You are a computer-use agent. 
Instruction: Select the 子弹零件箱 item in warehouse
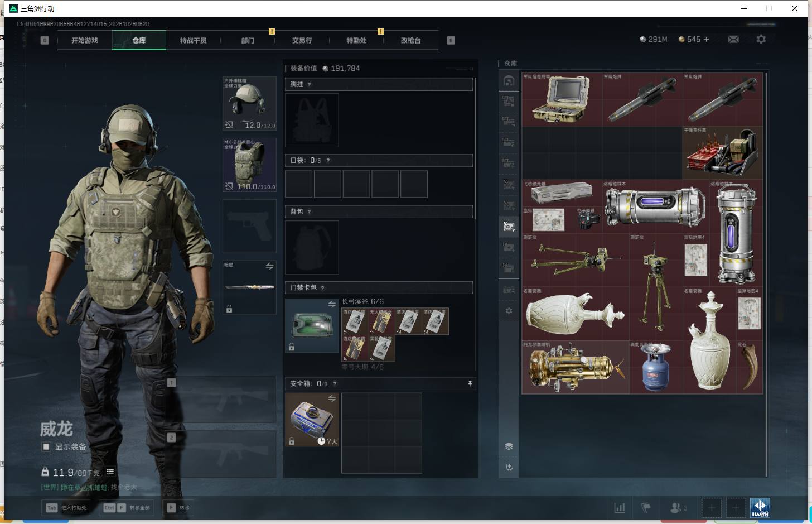point(722,152)
